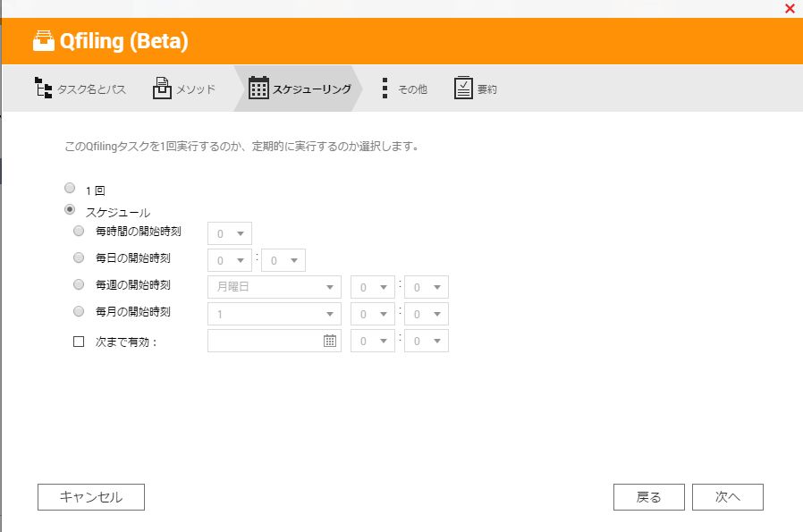Go to the タスク名とパス step

[80, 89]
